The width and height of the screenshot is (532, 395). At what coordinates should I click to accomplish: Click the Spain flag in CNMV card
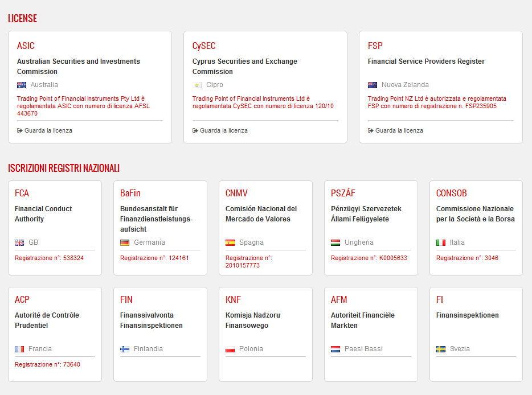tap(230, 242)
